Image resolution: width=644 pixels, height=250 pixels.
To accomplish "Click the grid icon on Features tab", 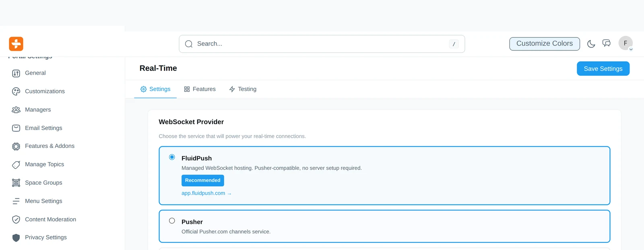I will coord(187,89).
